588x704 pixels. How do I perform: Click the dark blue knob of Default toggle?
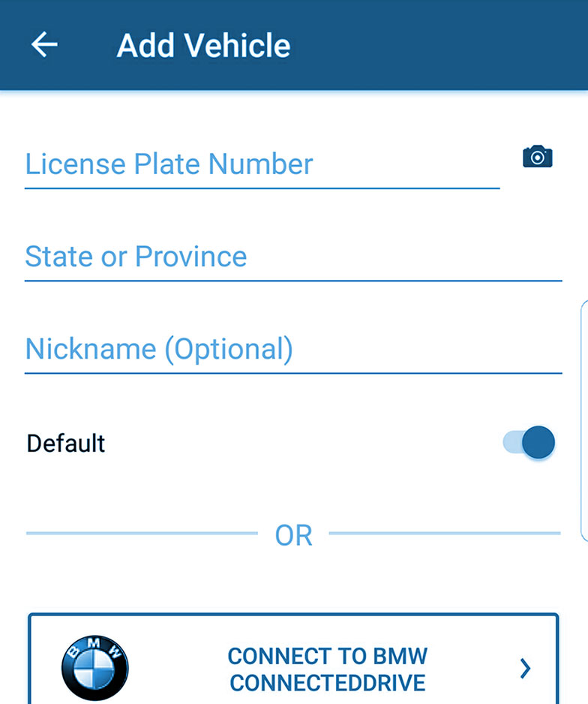538,442
